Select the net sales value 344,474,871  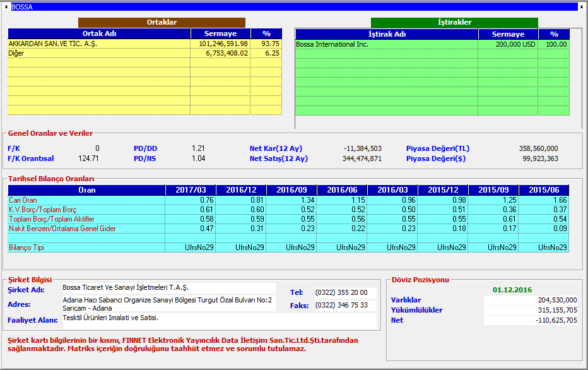click(x=362, y=158)
